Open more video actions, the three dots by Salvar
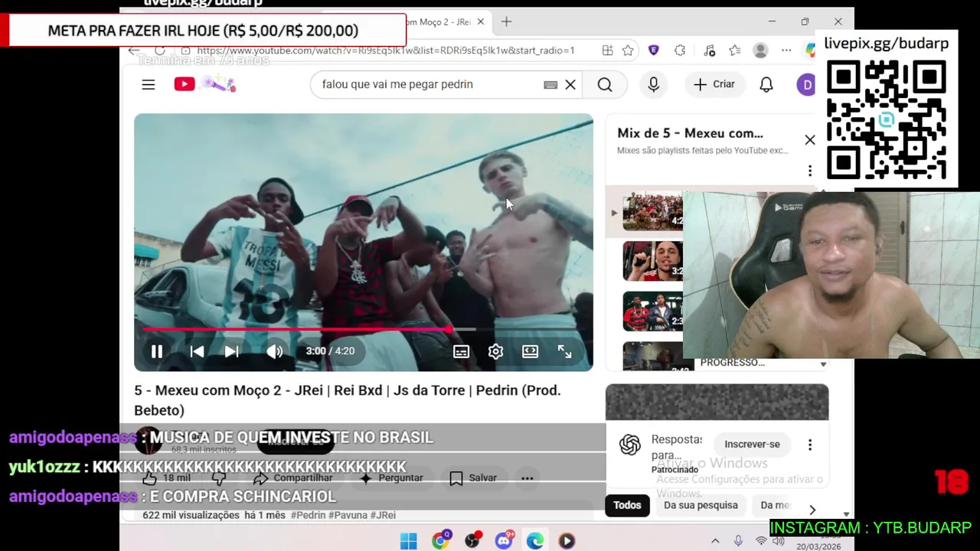 point(528,478)
